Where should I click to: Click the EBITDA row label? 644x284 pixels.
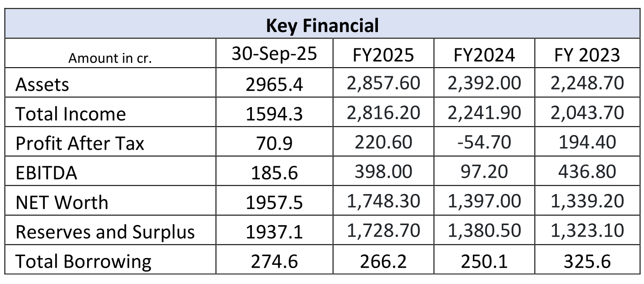(47, 173)
